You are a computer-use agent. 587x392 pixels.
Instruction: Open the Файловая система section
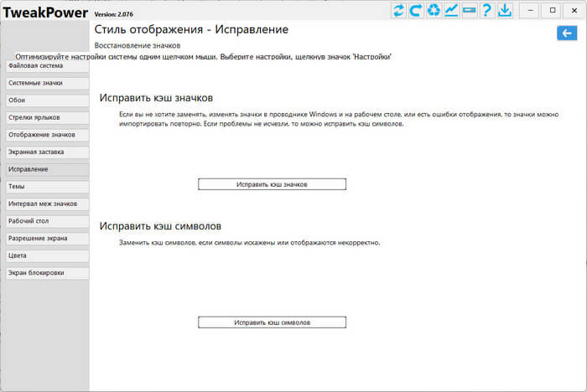[47, 66]
